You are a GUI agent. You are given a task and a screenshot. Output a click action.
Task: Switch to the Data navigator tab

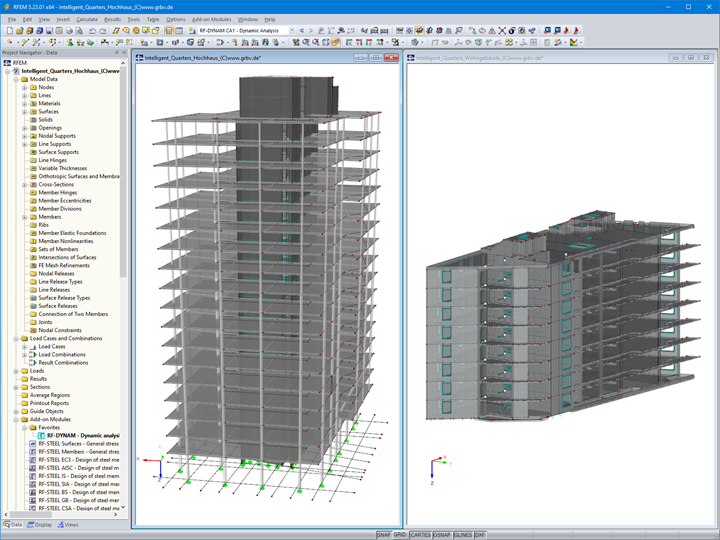[12, 525]
